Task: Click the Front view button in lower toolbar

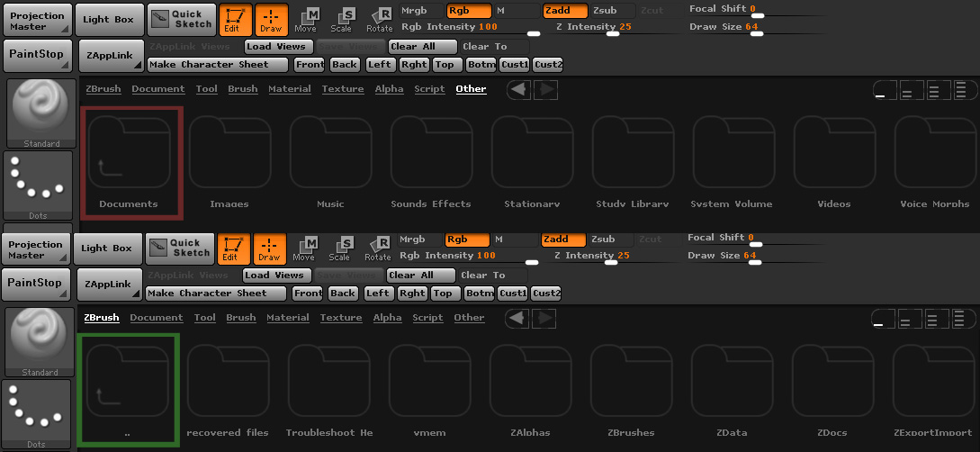Action: 309,294
